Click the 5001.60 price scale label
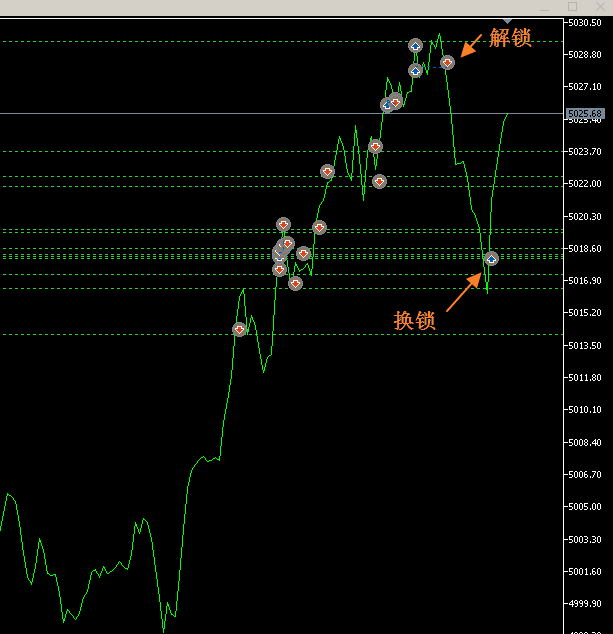This screenshot has width=613, height=634. click(586, 572)
